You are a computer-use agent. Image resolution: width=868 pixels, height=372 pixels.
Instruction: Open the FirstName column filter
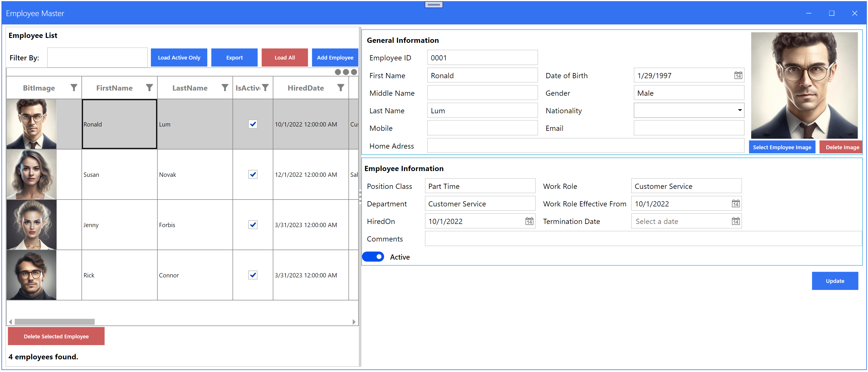tap(150, 87)
